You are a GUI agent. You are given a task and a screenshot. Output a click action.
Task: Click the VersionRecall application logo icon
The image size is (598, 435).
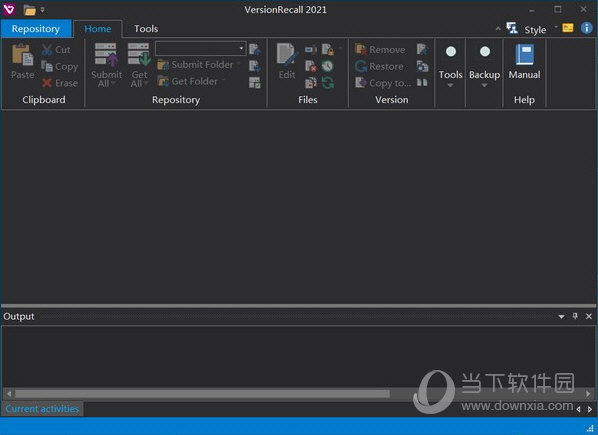[9, 10]
